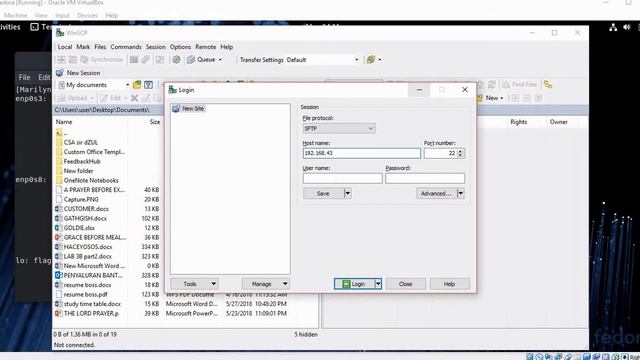This screenshot has width=640, height=360.
Task: Open the Manage dropdown in Login dialog
Action: tap(266, 284)
